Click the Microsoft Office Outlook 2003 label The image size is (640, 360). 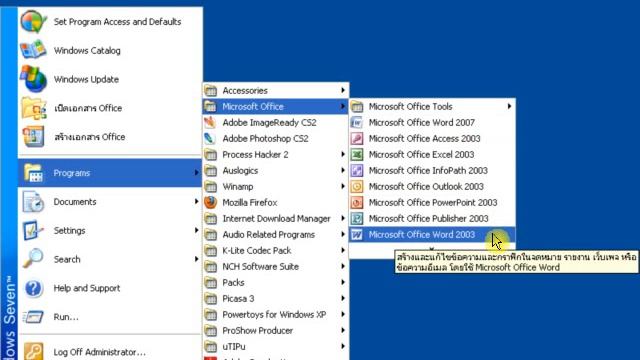426,187
